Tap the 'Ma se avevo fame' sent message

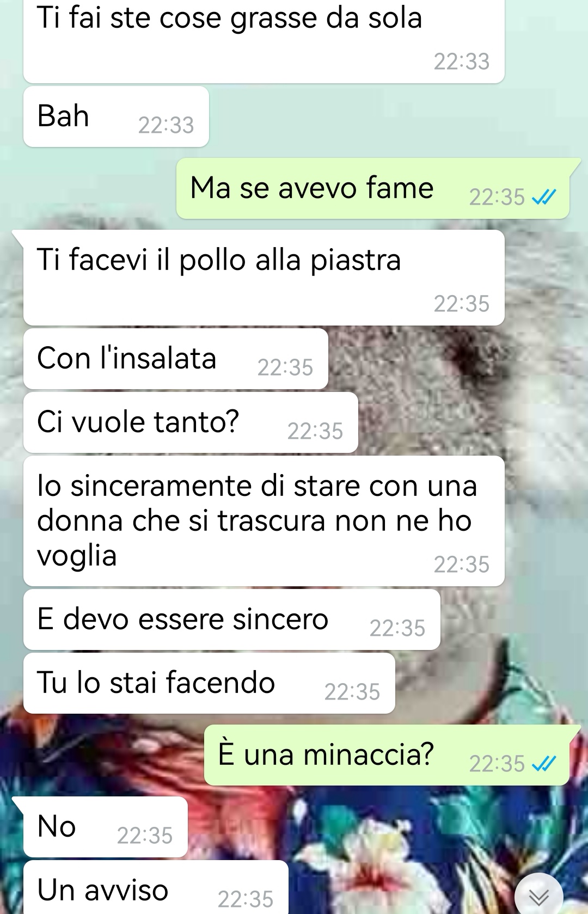tap(373, 188)
